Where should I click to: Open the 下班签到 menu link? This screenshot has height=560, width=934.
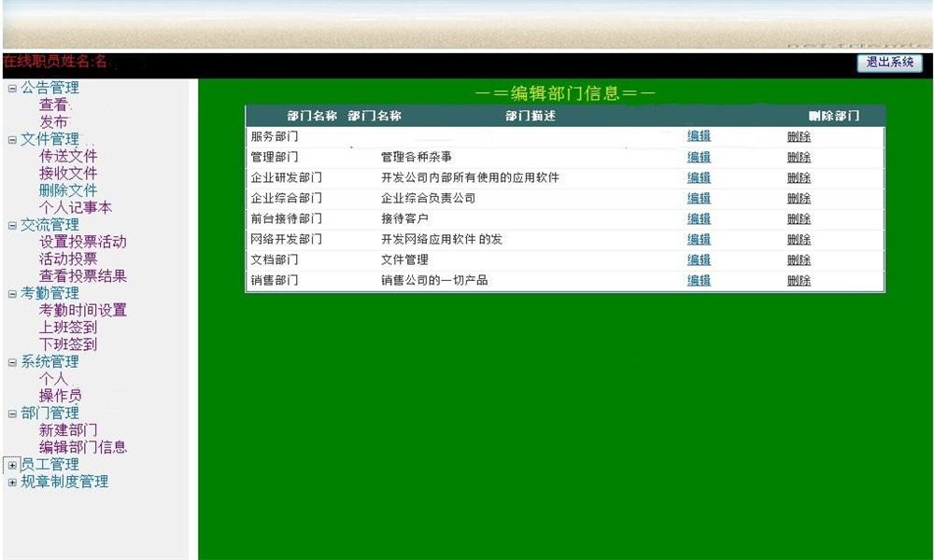click(68, 345)
